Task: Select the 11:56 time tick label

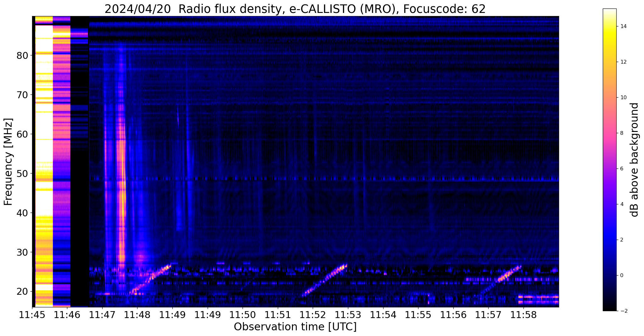Action: [x=453, y=315]
